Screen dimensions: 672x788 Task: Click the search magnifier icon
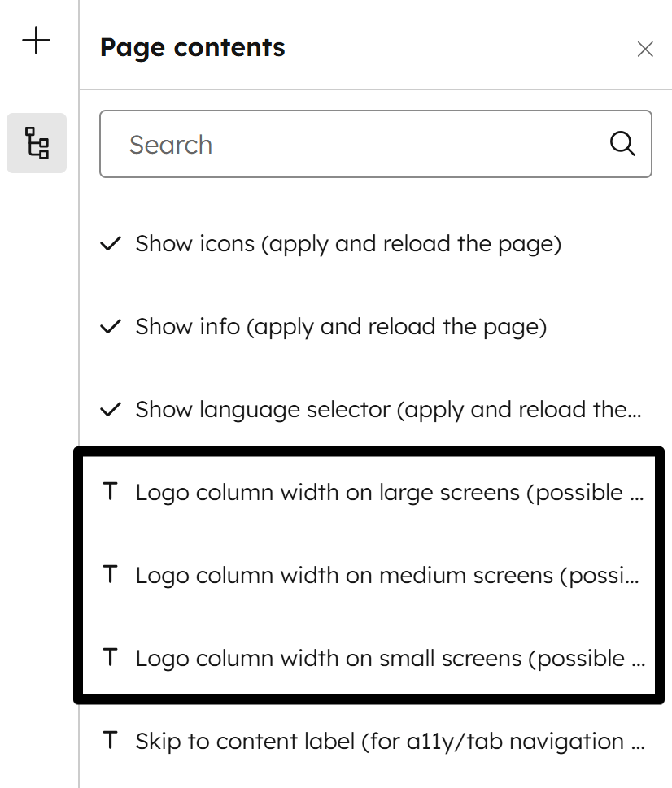tap(622, 143)
